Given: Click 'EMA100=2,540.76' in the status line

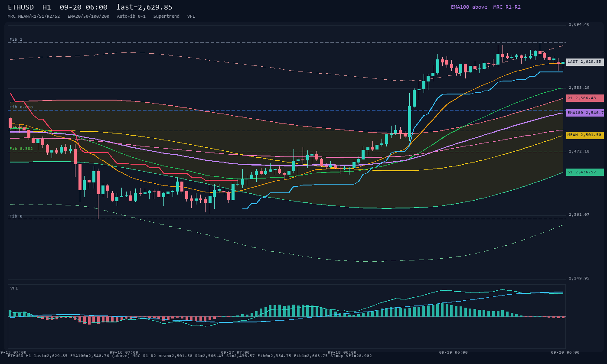Looking at the screenshot, I should (90, 356).
